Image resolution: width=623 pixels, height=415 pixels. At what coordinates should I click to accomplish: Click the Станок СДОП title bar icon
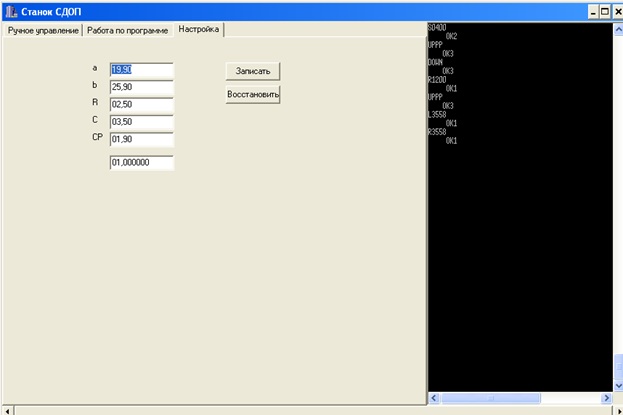pos(11,12)
